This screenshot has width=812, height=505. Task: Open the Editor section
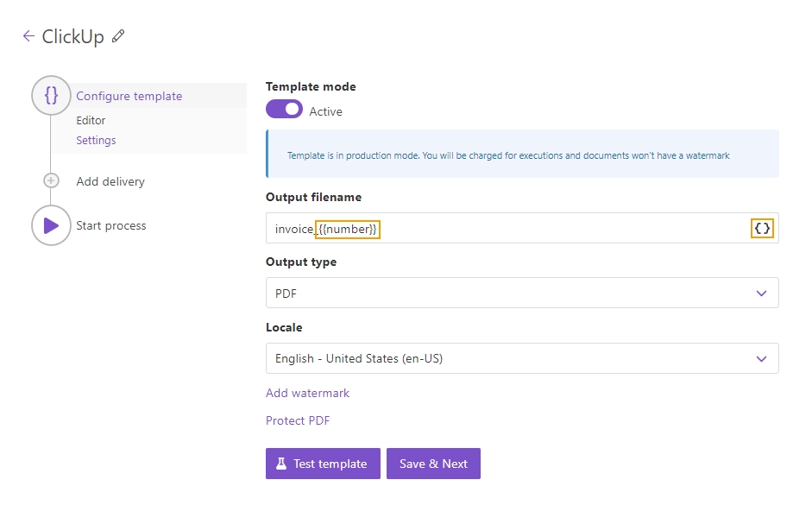[x=91, y=120]
